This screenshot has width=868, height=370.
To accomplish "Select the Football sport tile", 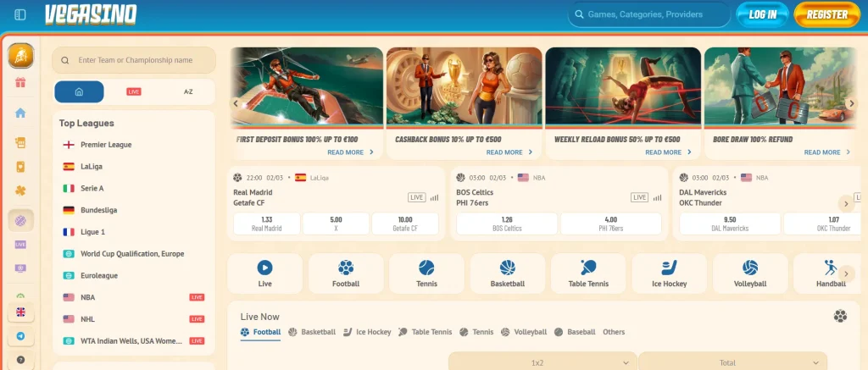I will 346,273.
